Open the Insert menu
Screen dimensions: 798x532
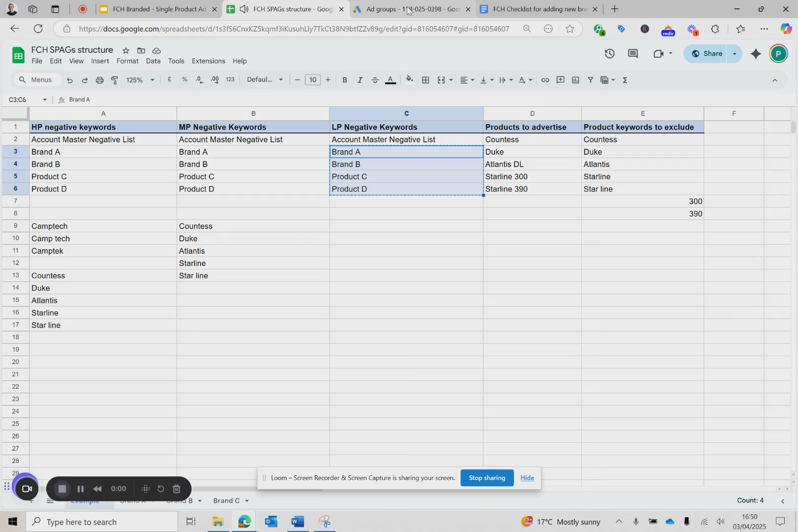pos(100,61)
